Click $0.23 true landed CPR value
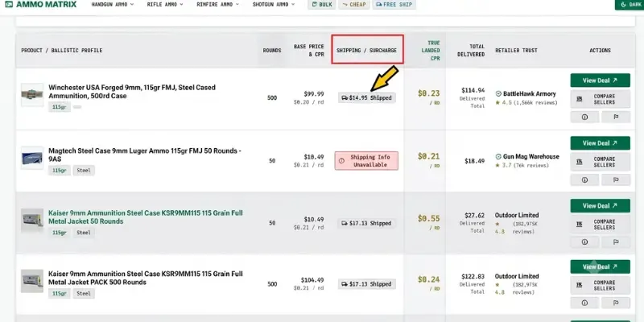Screen dimensions: 644x322 429,93
